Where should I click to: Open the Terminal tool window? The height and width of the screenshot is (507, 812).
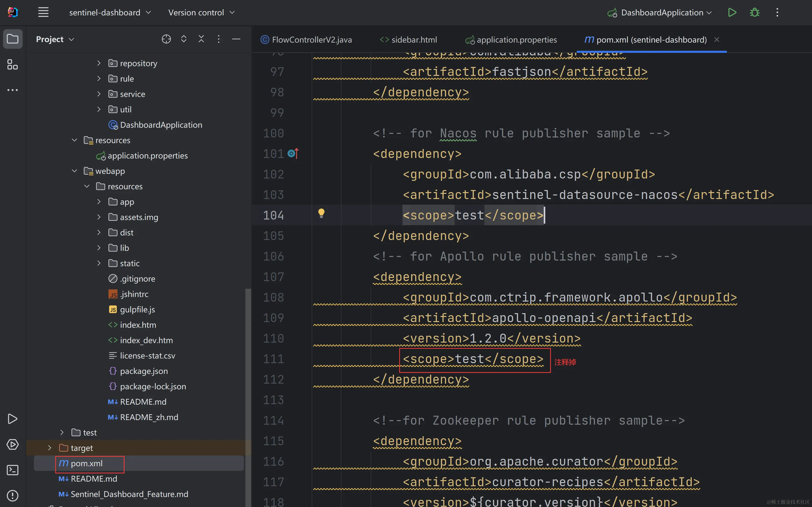tap(12, 470)
